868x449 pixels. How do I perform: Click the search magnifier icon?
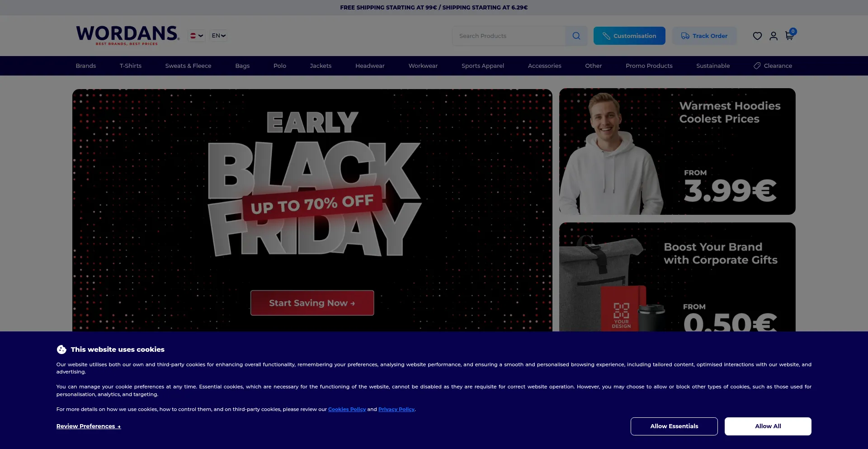pos(576,36)
